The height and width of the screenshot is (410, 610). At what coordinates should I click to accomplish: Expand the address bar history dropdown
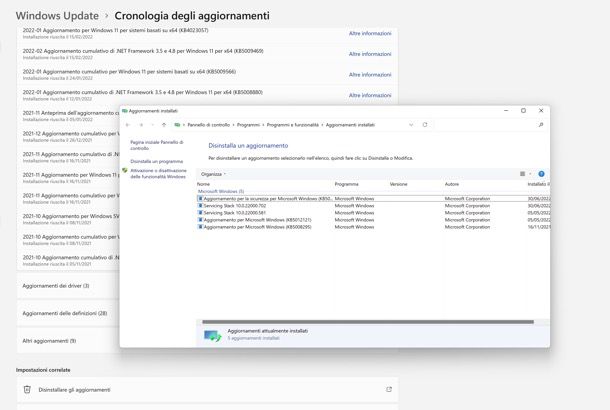pos(411,125)
